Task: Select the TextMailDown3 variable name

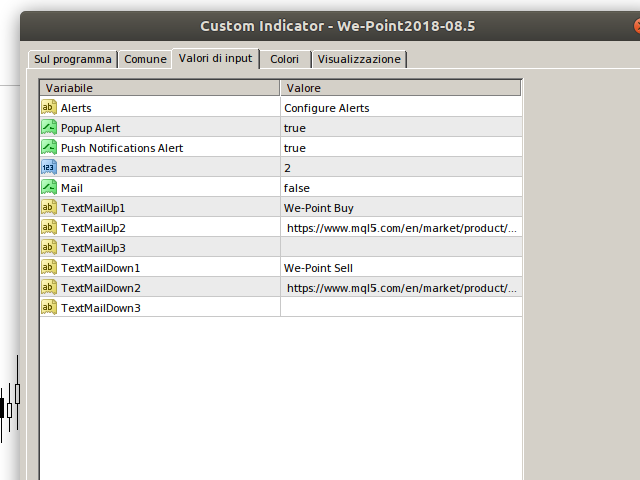Action: pyautogui.click(x=101, y=308)
